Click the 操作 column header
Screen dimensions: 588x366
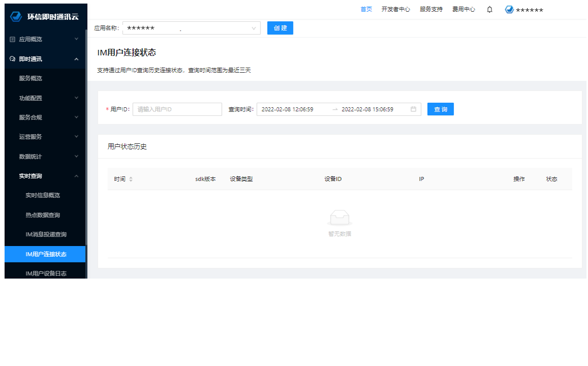519,179
